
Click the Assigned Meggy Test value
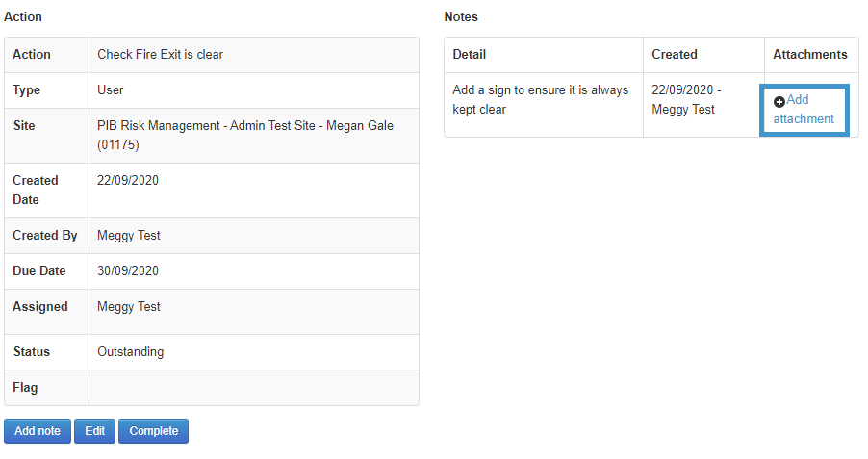tap(128, 307)
